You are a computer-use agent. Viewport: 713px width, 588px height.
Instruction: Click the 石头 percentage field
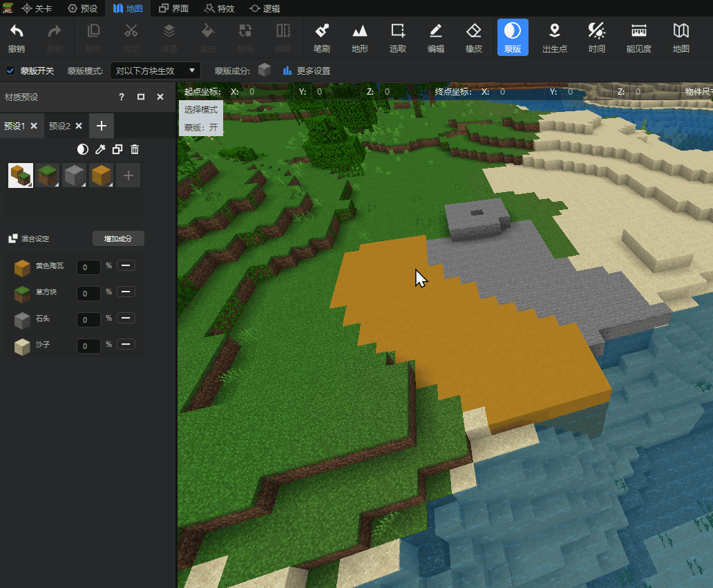coord(88,320)
